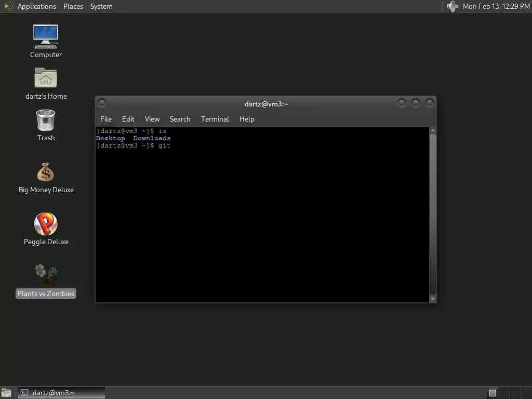Click terminal scrollbar down arrow
The height and width of the screenshot is (399, 532).
[433, 299]
